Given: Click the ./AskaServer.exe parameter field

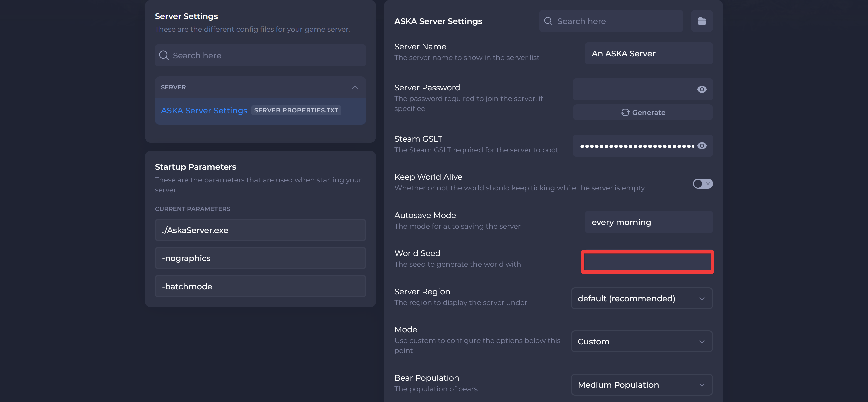Looking at the screenshot, I should pyautogui.click(x=260, y=230).
